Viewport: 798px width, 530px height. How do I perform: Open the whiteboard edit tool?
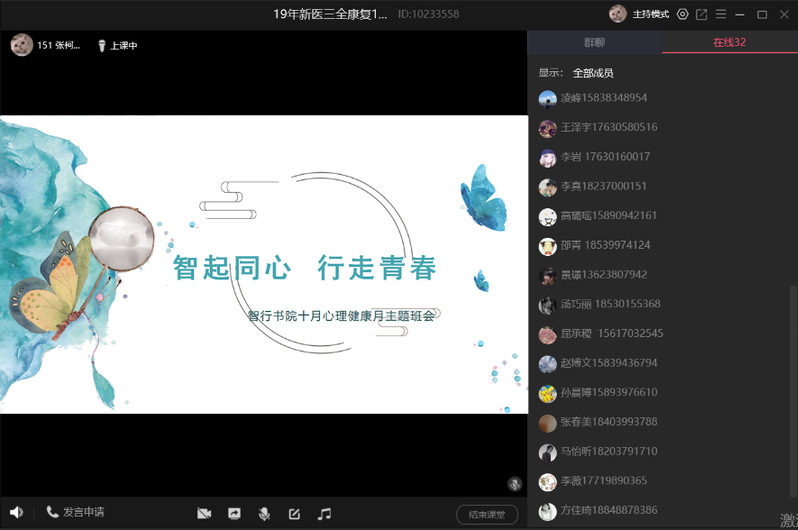click(294, 513)
